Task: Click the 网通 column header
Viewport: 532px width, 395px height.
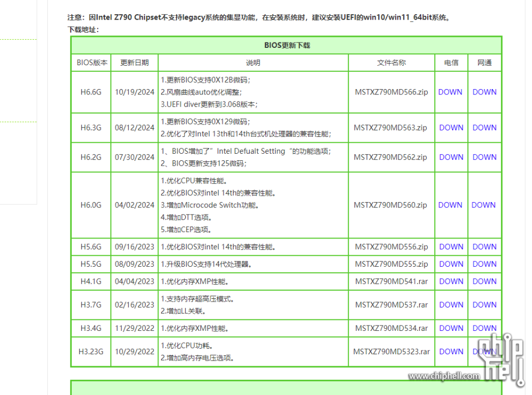Action: pos(484,63)
